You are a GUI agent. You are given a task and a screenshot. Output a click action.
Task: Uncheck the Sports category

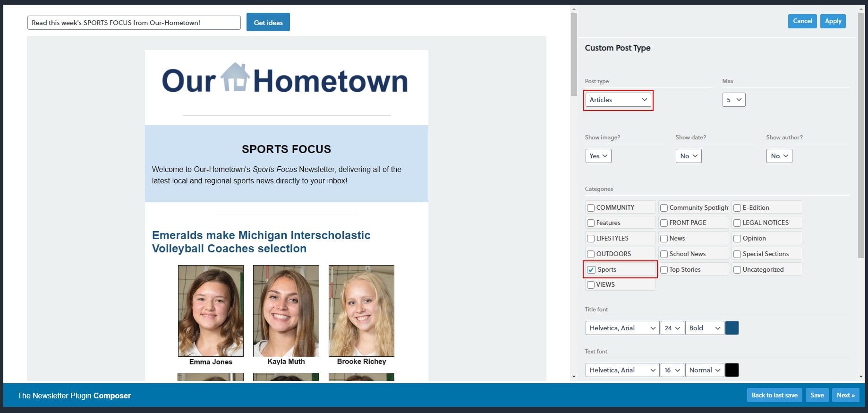(591, 269)
